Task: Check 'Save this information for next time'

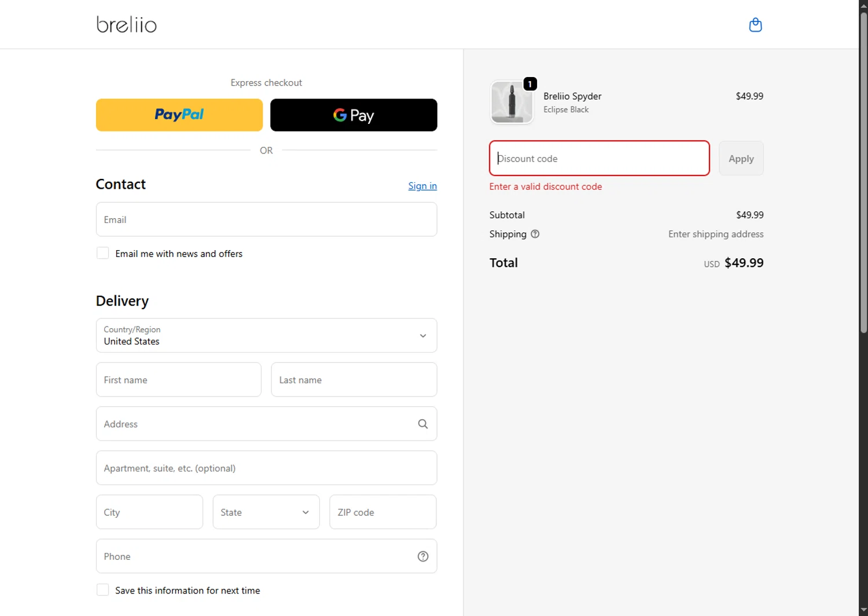Action: [103, 590]
